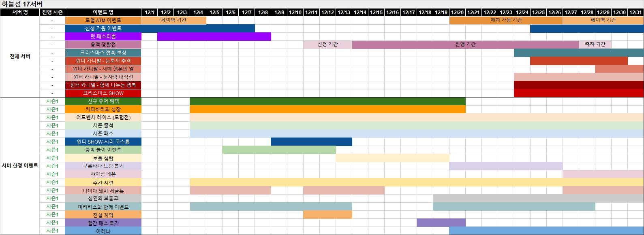Viewport: 644px width, 235px height.
Task: Pick the 12/31 date header cell
Action: point(635,12)
